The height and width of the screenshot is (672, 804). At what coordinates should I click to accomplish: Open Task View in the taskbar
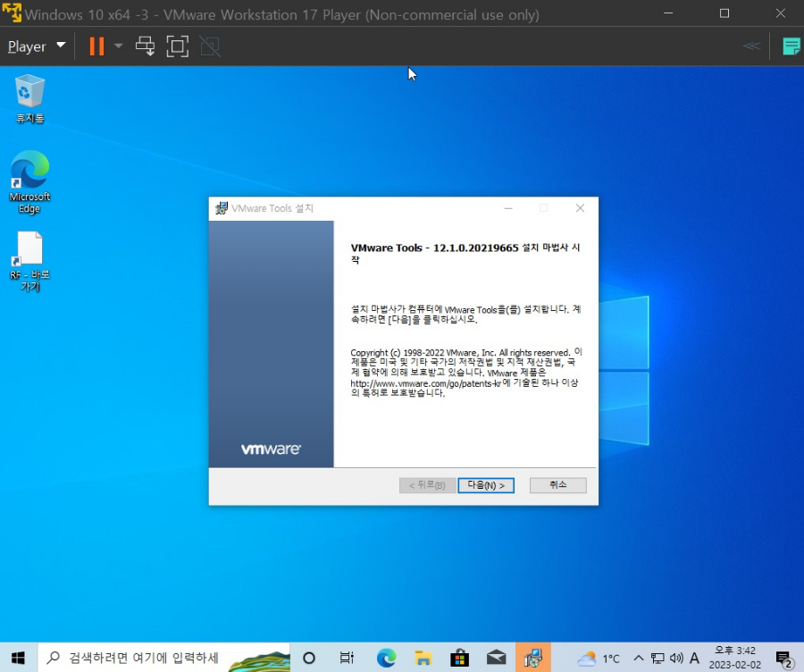(347, 658)
